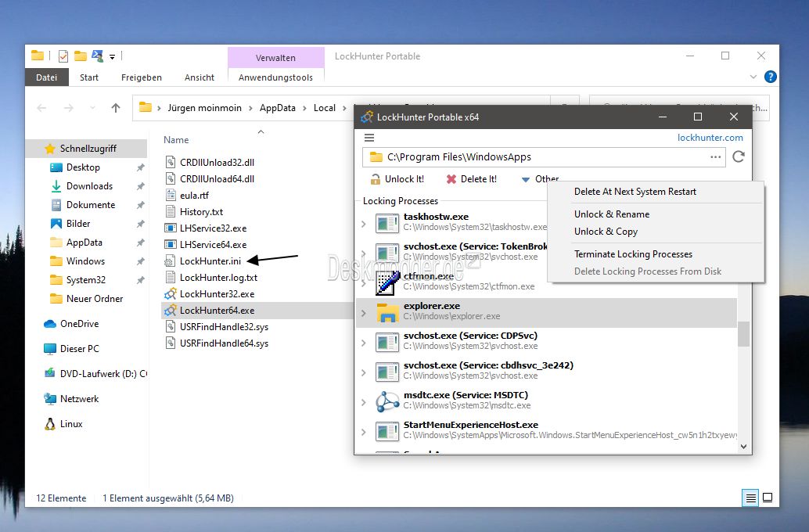The width and height of the screenshot is (809, 532).
Task: Expand svchost.exe CDPSvc process row
Action: click(364, 343)
